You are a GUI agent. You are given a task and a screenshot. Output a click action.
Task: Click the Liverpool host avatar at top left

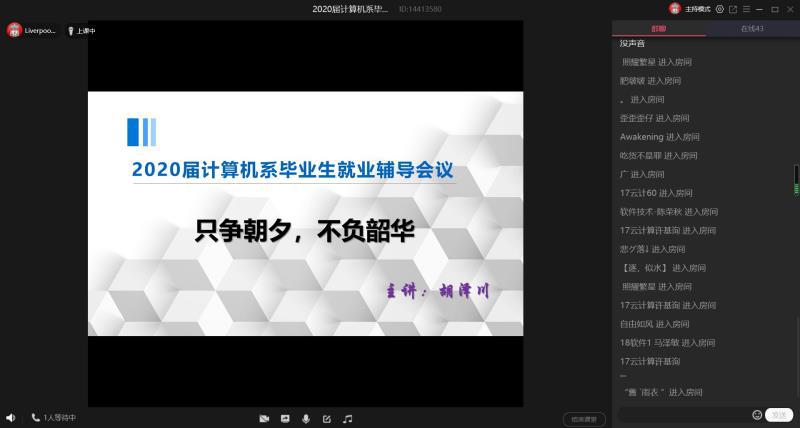click(15, 31)
